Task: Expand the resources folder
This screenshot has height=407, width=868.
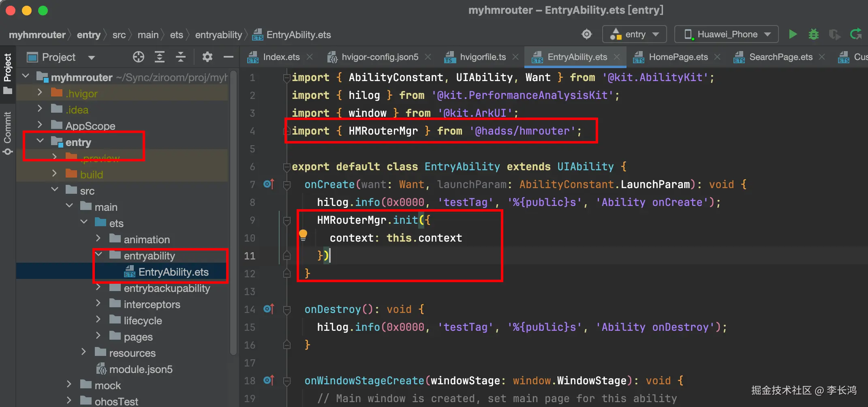Action: 84,352
